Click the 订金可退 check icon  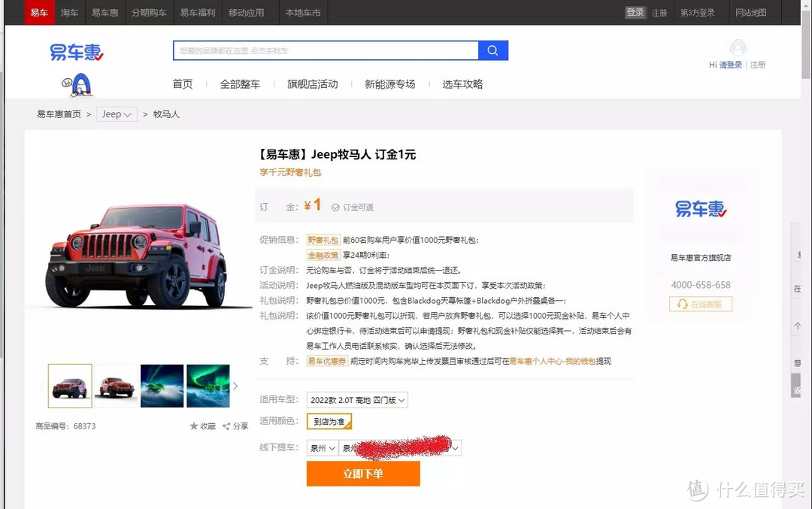tap(335, 207)
